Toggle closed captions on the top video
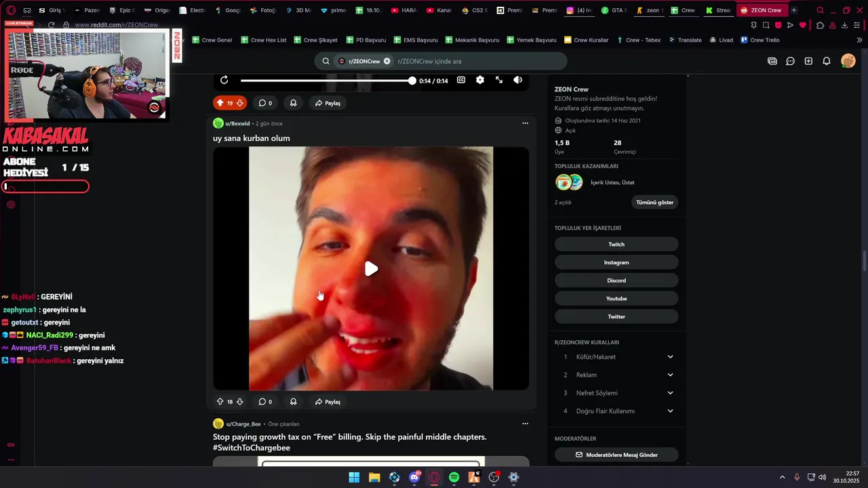The width and height of the screenshot is (868, 488). (461, 80)
